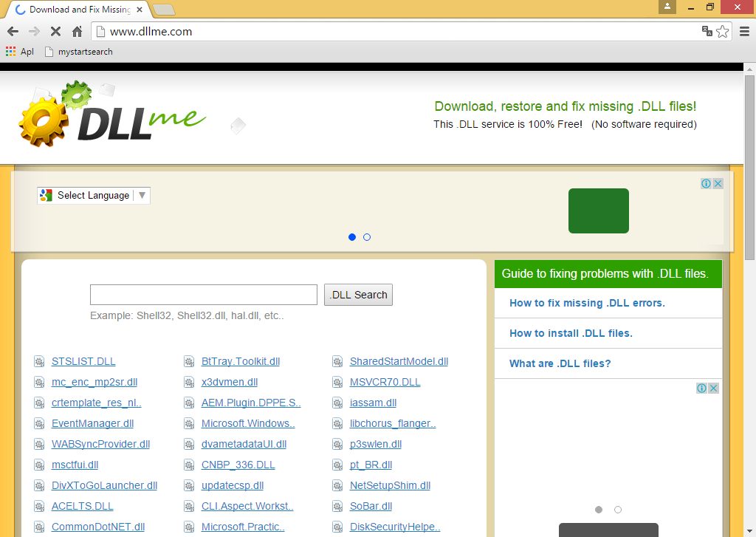Open the Chrome hamburger menu
This screenshot has height=537, width=756.
744,32
